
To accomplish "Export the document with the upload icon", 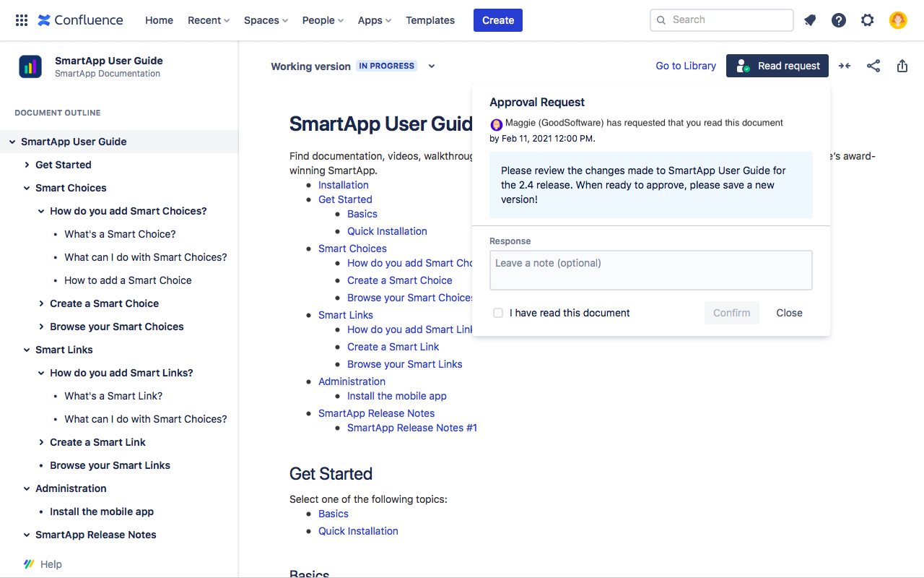I will [x=902, y=66].
